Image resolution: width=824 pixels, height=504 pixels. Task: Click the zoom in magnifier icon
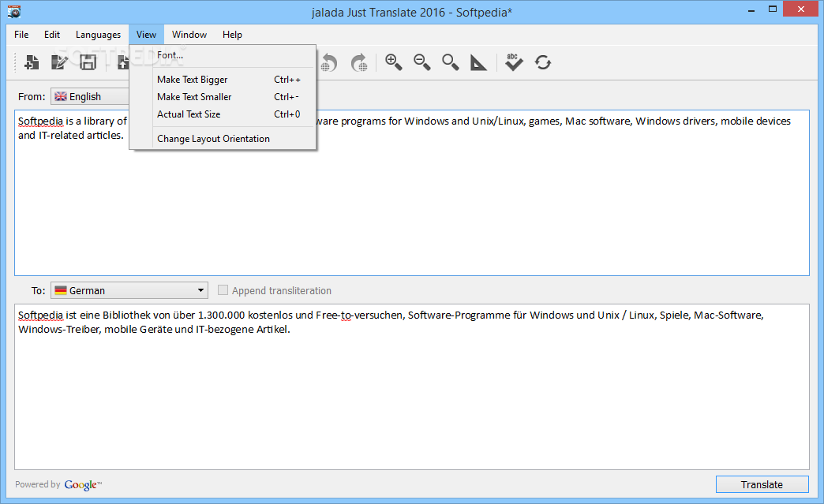pyautogui.click(x=393, y=62)
